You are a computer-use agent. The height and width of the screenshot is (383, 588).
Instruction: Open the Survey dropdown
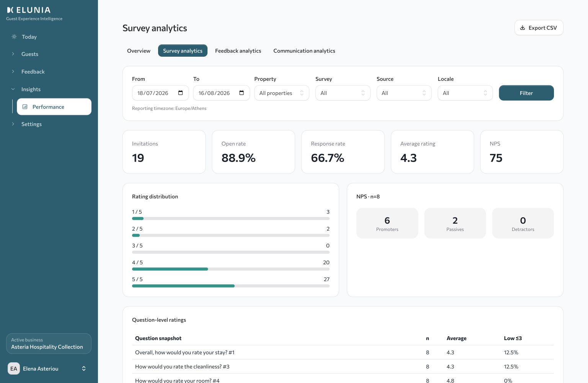tap(343, 93)
